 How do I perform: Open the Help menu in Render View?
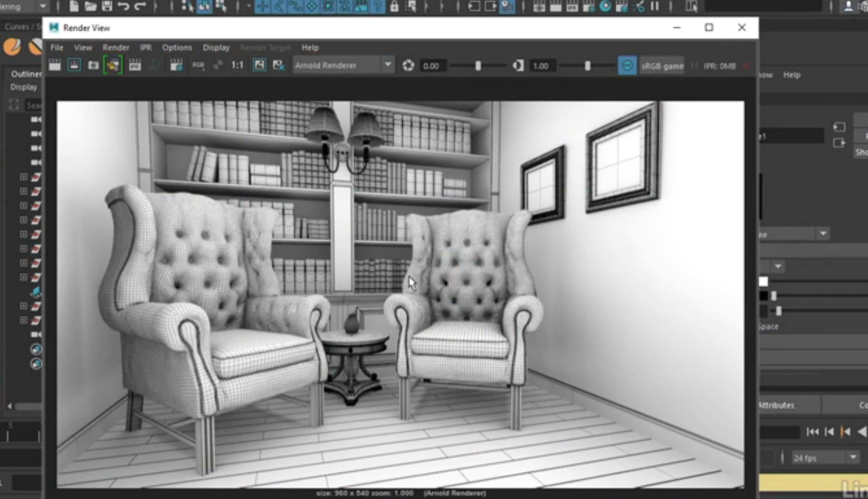coord(310,47)
